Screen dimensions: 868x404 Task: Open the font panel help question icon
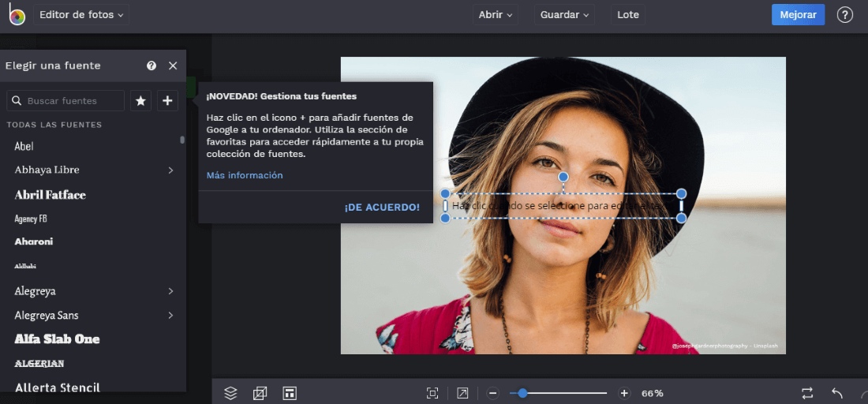point(152,65)
